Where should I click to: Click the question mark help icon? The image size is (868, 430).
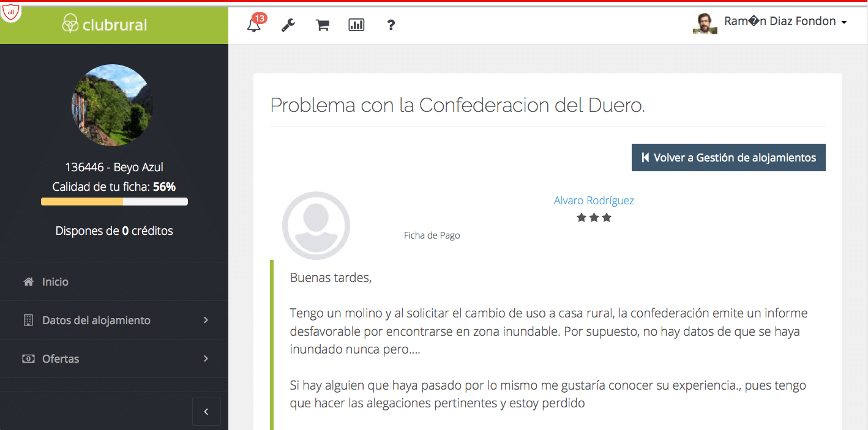[391, 25]
